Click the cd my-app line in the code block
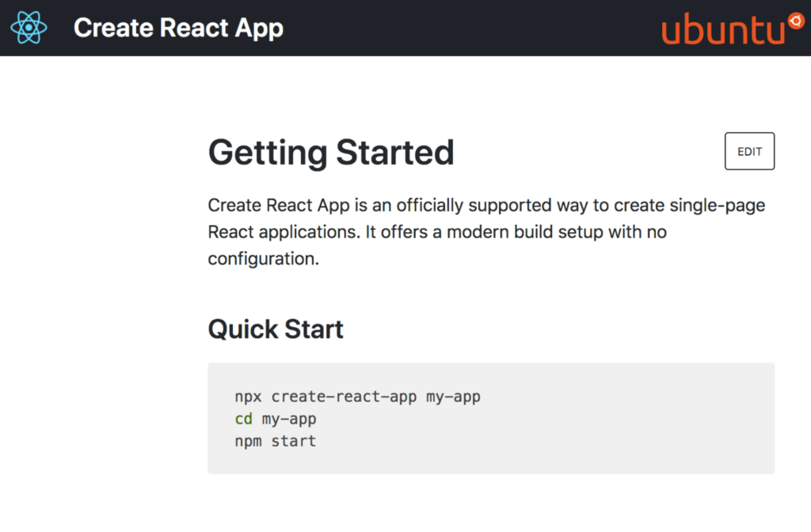The image size is (811, 532). 276,419
